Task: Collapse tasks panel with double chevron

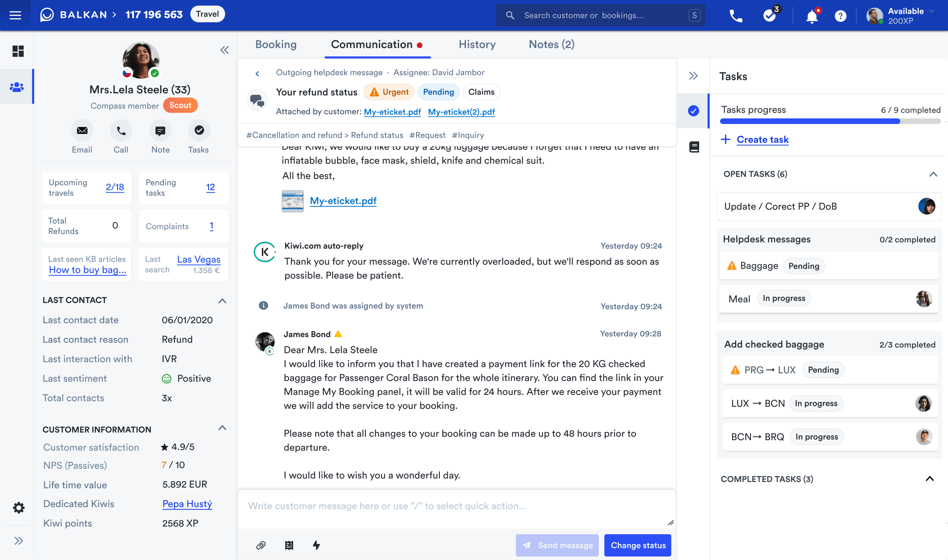Action: pos(693,76)
